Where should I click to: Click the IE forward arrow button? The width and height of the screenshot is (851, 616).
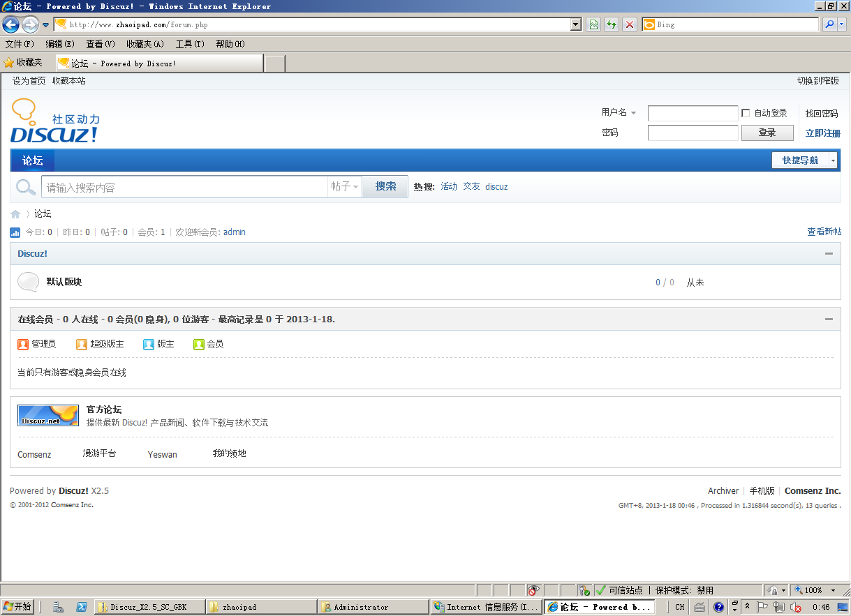coord(30,24)
